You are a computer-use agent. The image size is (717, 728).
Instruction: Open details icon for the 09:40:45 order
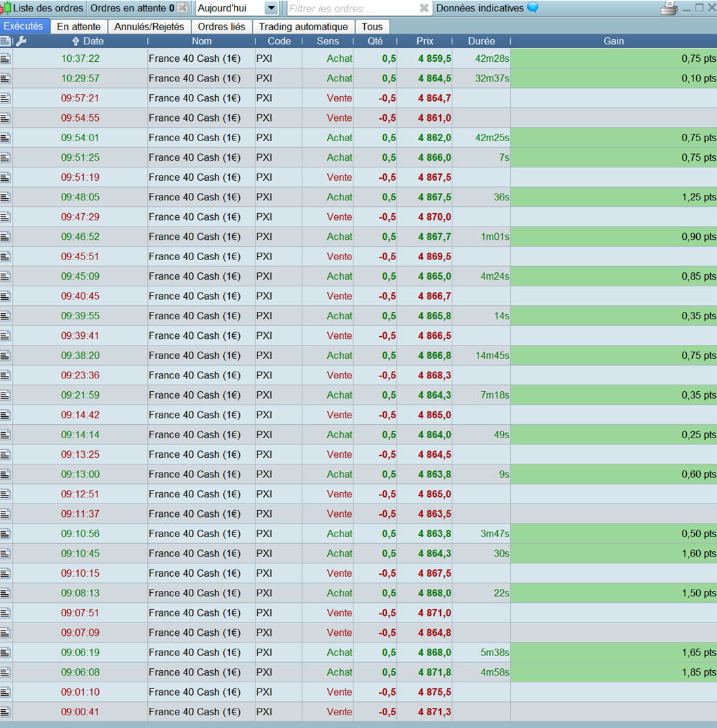5,296
